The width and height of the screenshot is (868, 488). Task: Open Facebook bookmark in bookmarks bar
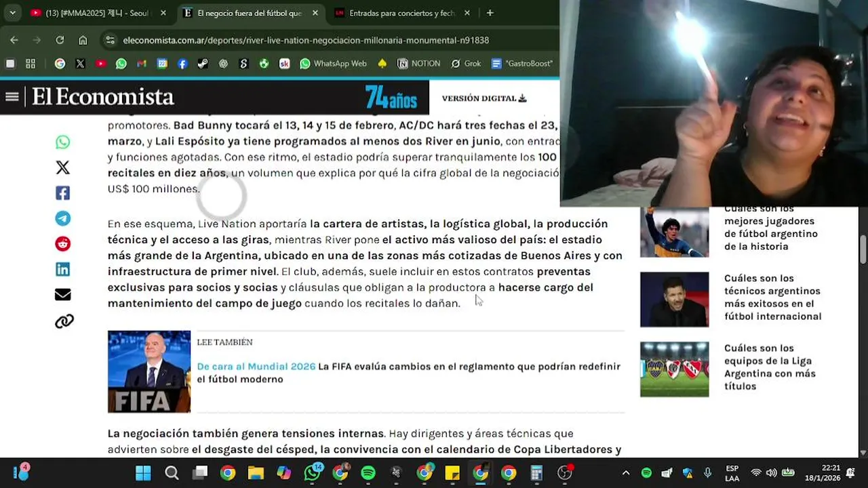(x=182, y=64)
